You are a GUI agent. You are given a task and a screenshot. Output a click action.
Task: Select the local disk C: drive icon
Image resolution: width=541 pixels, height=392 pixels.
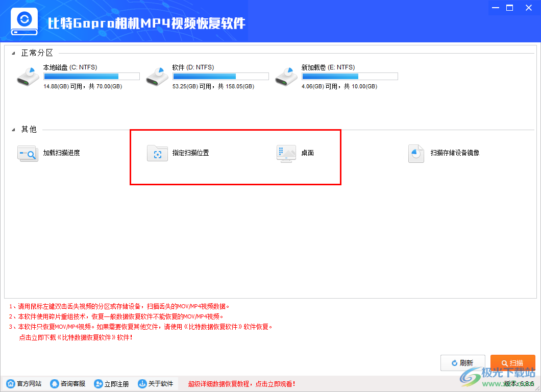[28, 77]
